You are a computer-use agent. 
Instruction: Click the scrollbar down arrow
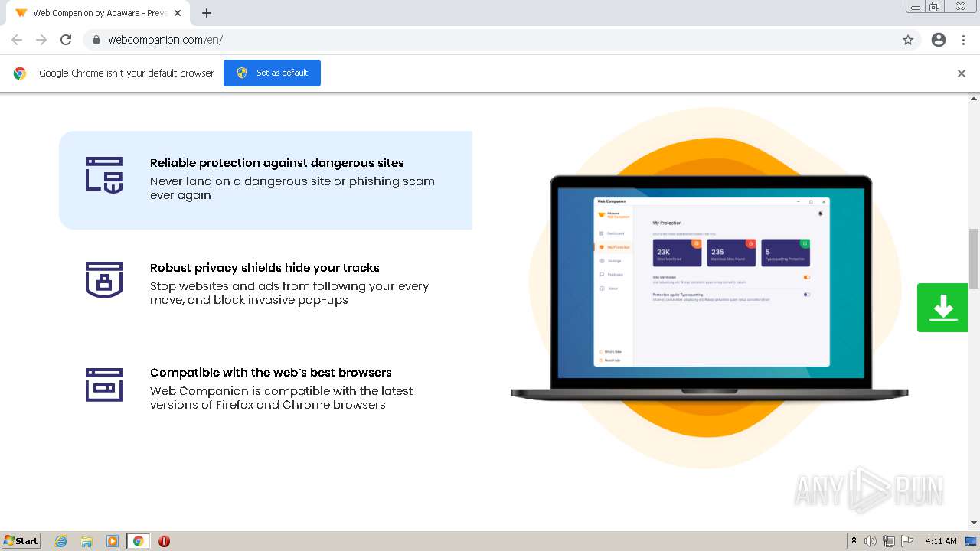click(x=974, y=523)
